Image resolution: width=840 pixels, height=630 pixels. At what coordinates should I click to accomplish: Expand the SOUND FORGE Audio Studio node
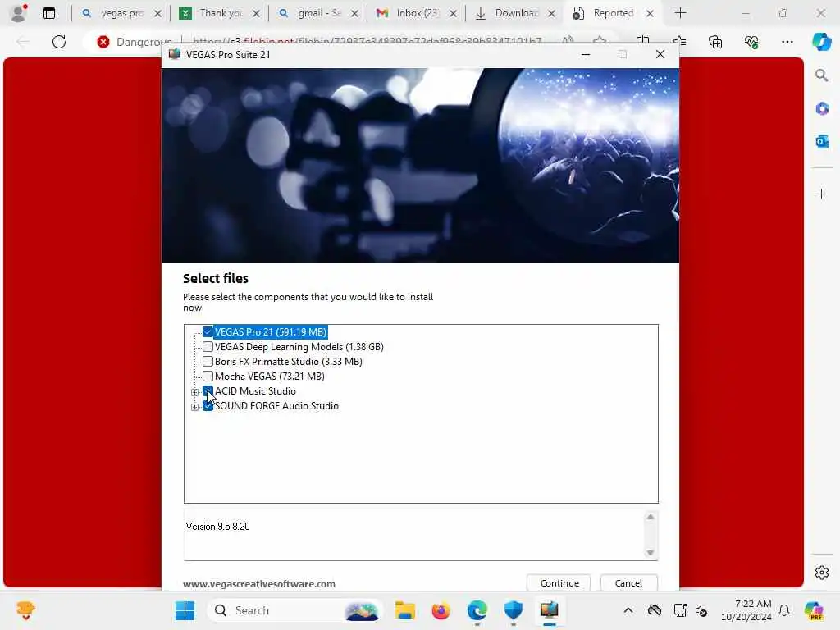[x=194, y=407]
